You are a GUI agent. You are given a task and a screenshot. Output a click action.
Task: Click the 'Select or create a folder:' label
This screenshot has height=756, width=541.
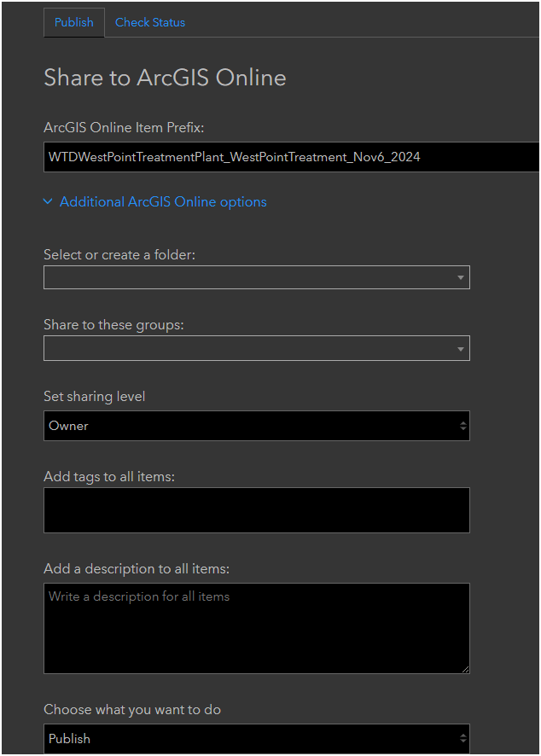119,254
